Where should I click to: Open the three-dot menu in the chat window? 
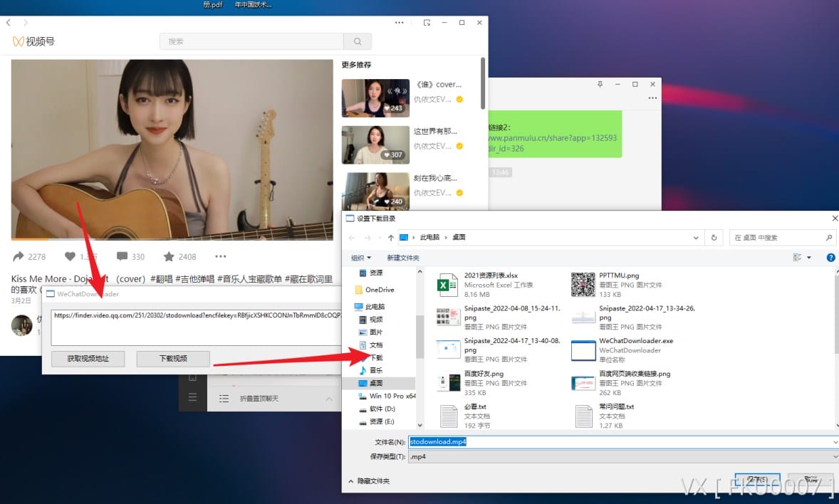[x=652, y=98]
